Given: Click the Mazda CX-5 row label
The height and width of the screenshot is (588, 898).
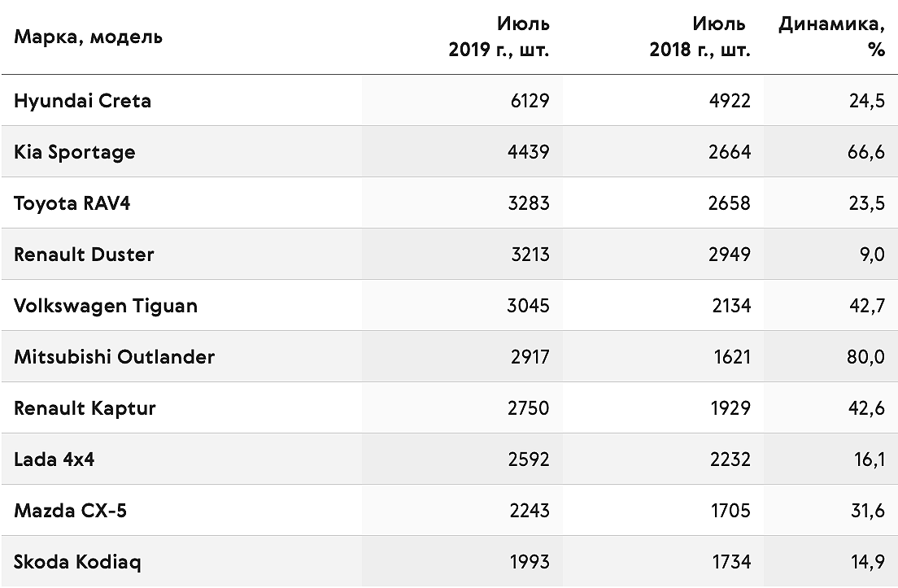Looking at the screenshot, I should coord(70,511).
